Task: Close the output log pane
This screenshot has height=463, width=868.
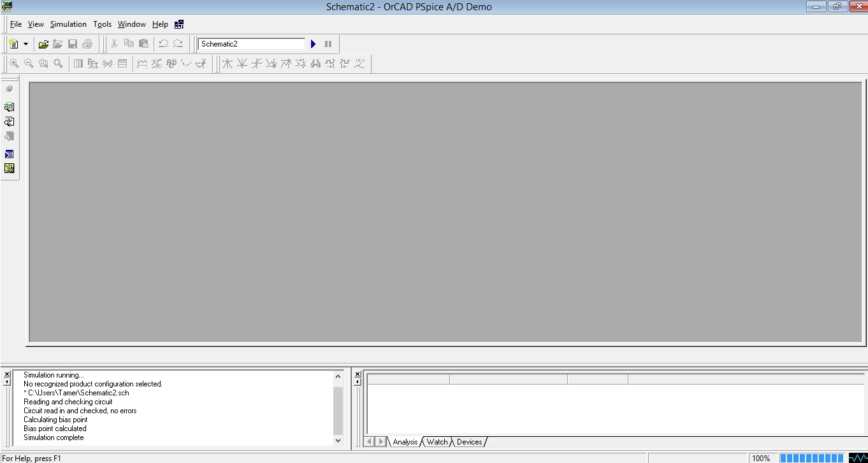Action: tap(7, 374)
